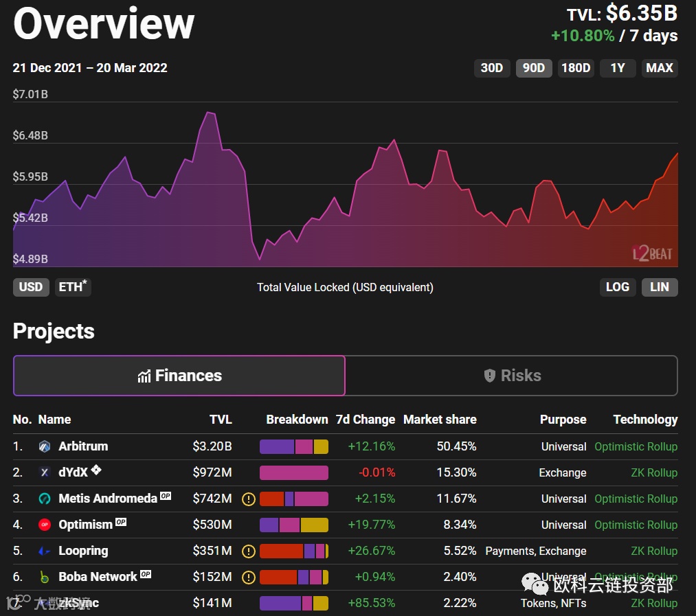
Task: Click the red Optimism logo icon
Action: [45, 525]
